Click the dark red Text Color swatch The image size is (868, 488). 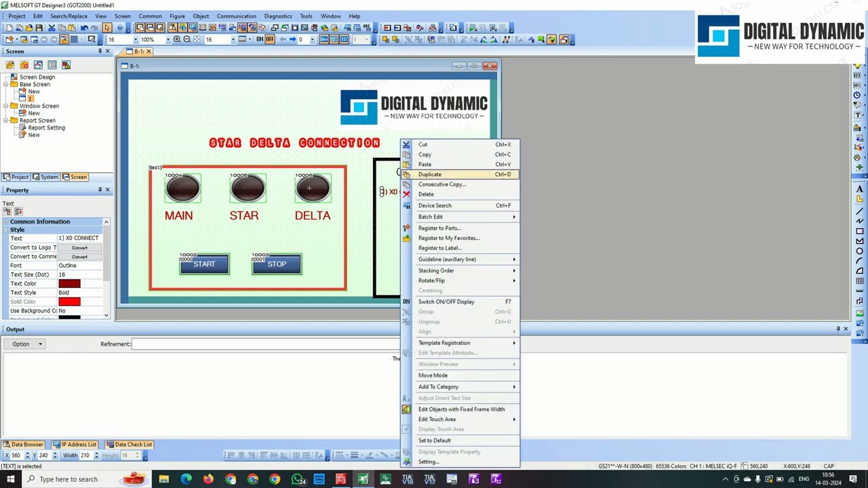point(69,284)
